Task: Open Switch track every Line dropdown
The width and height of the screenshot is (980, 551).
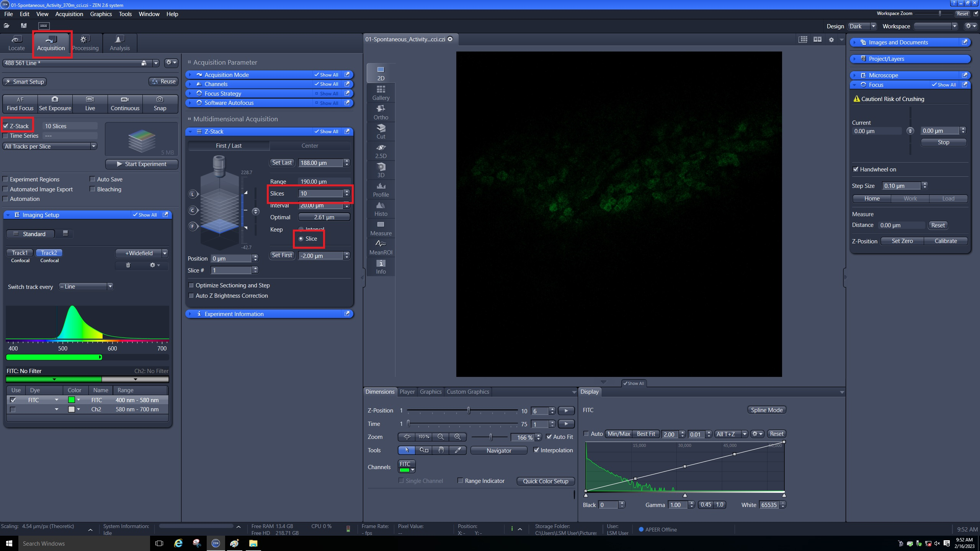Action: tap(86, 287)
